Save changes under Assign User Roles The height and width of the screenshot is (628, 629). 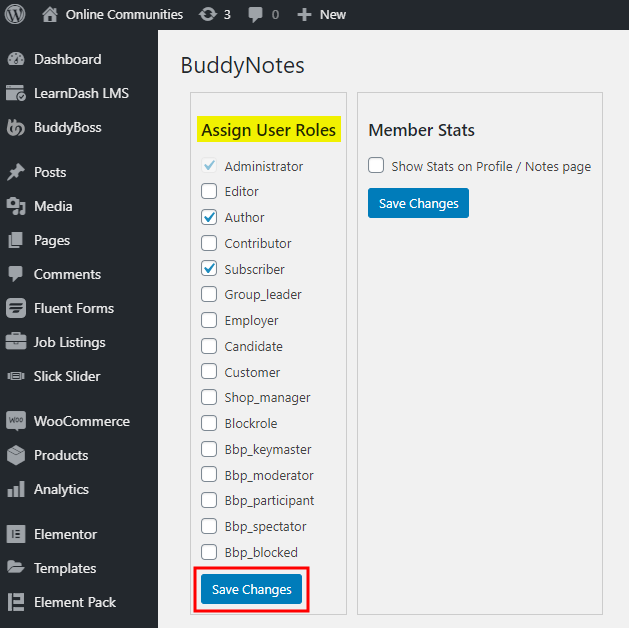(x=252, y=589)
